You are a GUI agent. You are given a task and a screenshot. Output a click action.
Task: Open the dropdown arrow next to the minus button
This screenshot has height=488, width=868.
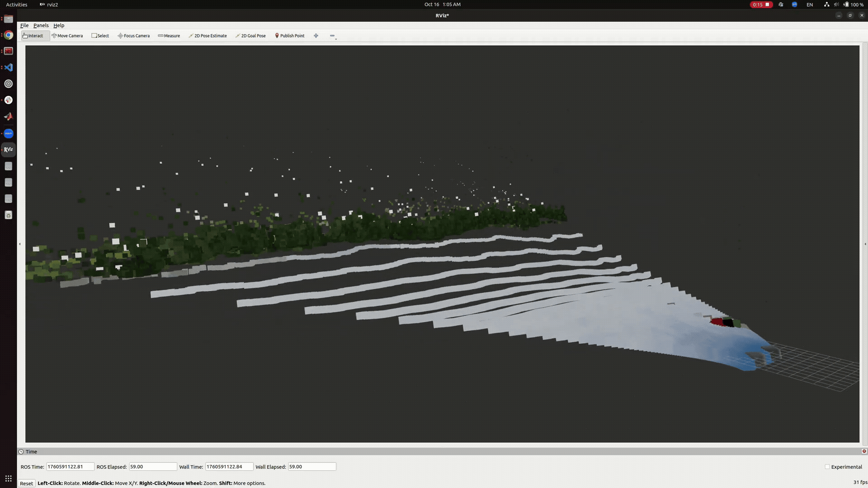click(335, 38)
